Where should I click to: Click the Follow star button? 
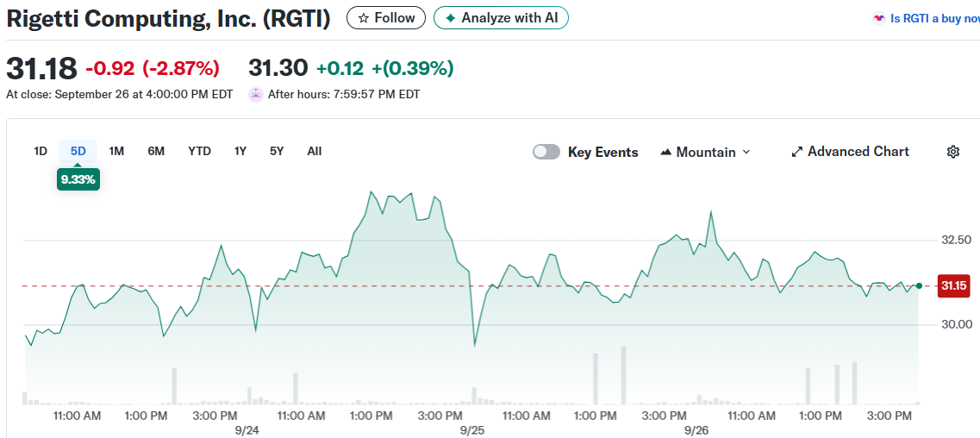(385, 17)
